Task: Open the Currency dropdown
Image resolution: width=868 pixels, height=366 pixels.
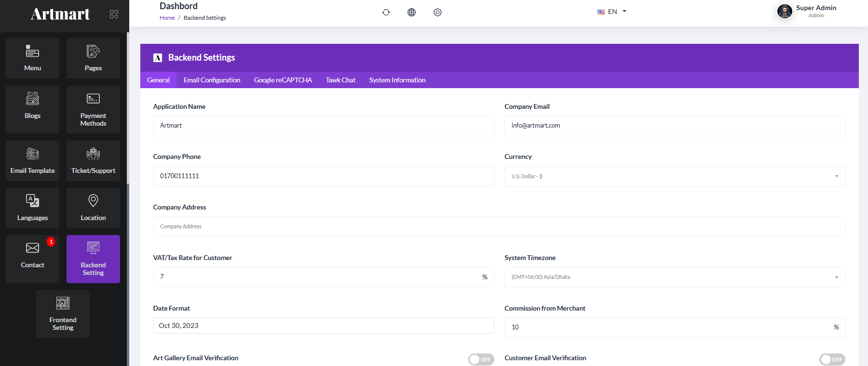Action: 675,176
